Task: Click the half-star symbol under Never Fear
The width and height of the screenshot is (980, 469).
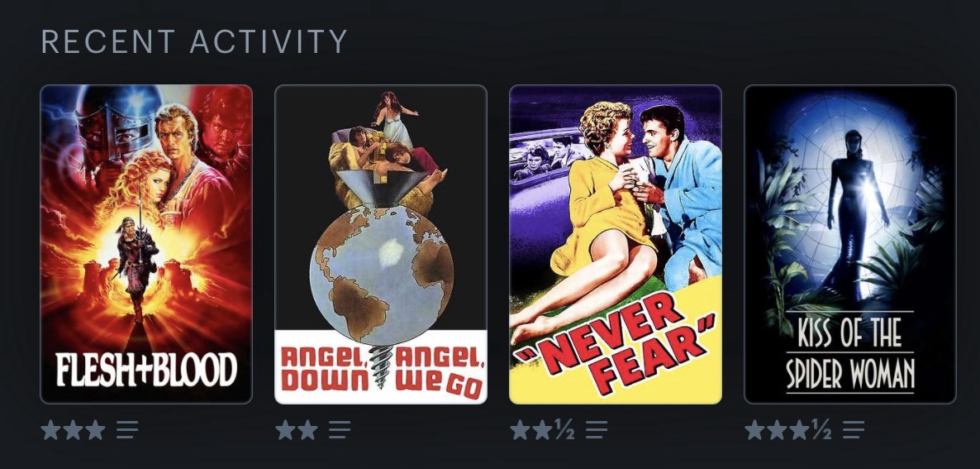Action: tap(564, 429)
